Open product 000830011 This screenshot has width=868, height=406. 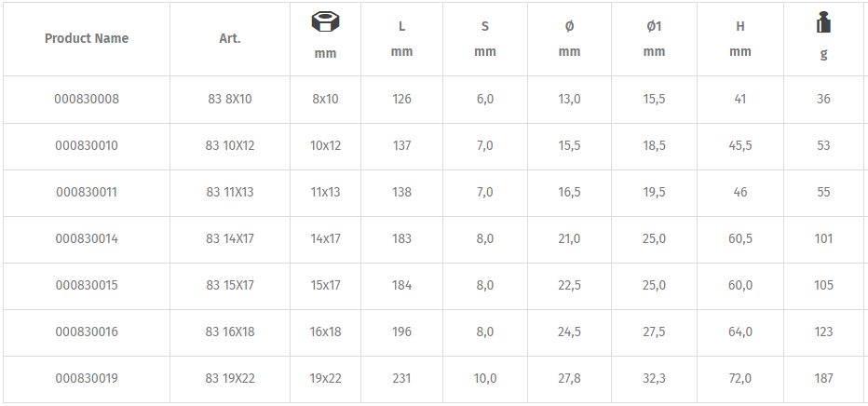[x=87, y=192]
